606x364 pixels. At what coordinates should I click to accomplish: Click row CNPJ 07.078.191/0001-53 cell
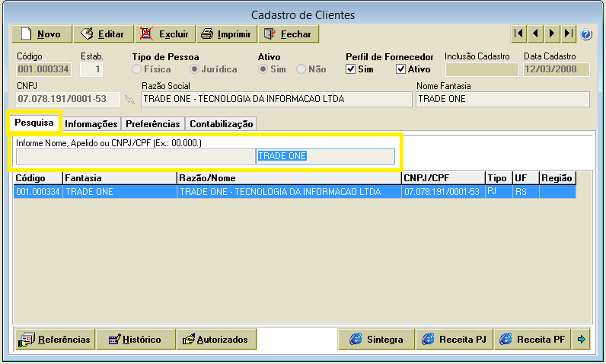click(443, 192)
